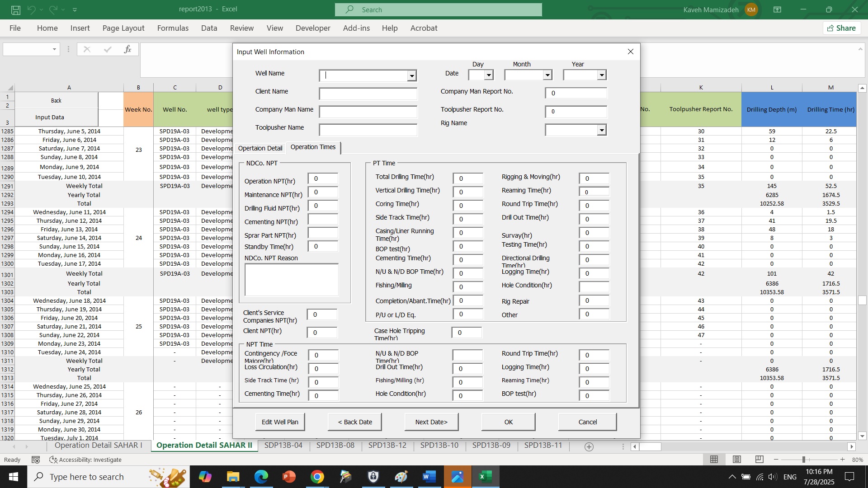The height and width of the screenshot is (488, 868).
Task: Switch to Opertaion Detail tab
Action: pyautogui.click(x=260, y=148)
